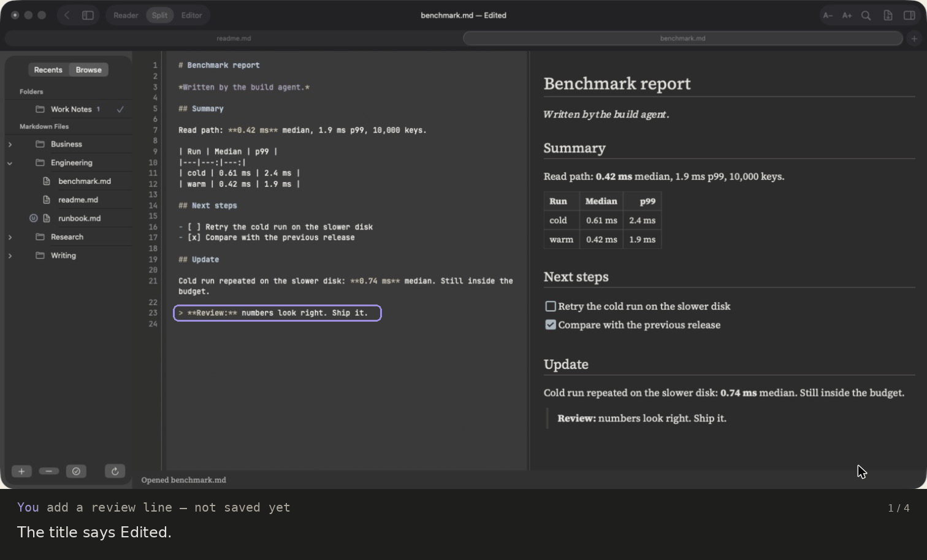Click the unsaved badge beside runbook.md

coord(33,218)
